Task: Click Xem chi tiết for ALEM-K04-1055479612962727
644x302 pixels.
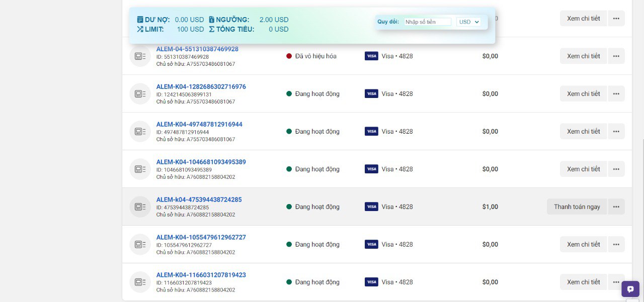Action: coord(584,244)
